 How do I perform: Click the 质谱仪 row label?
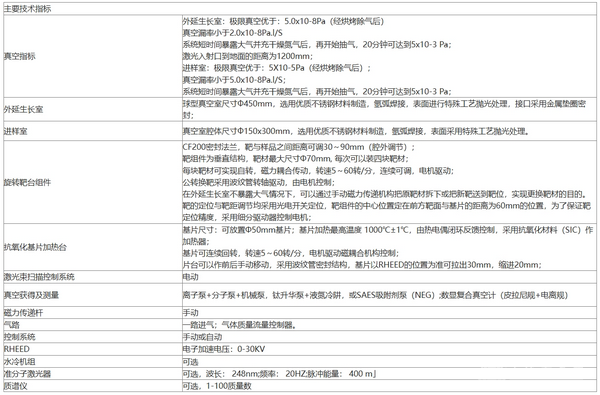point(16,386)
